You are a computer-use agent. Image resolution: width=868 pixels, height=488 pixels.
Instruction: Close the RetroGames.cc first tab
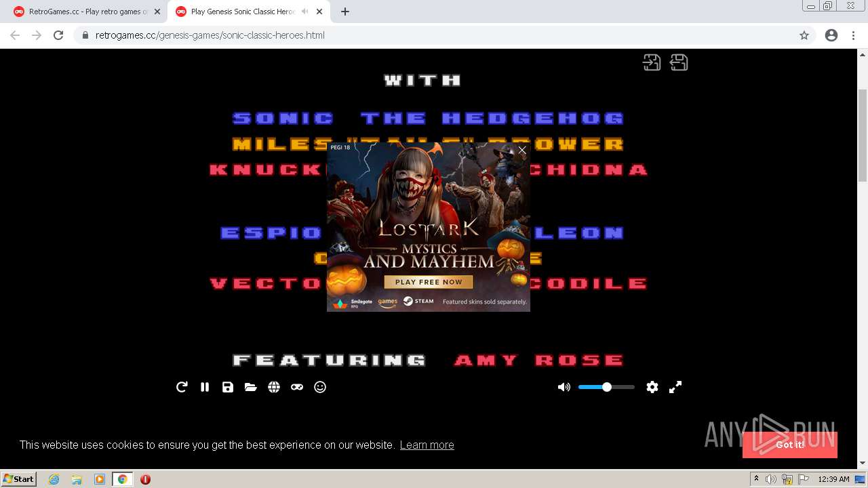point(157,12)
